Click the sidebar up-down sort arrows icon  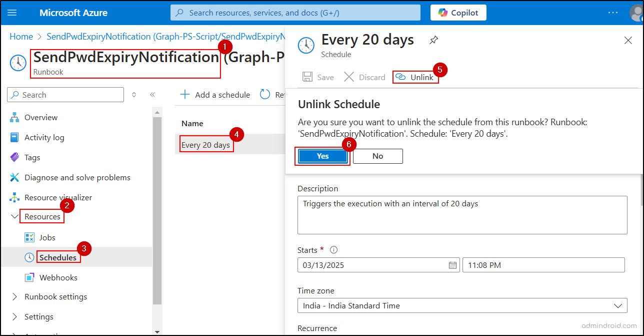pos(133,95)
